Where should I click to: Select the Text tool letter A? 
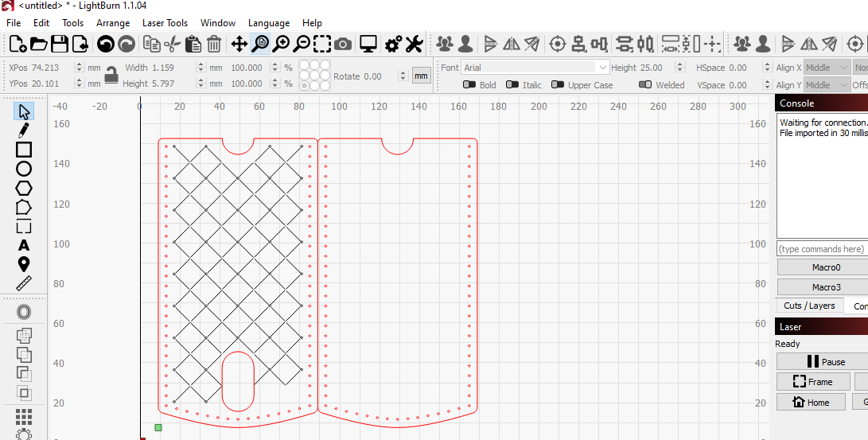pyautogui.click(x=24, y=246)
